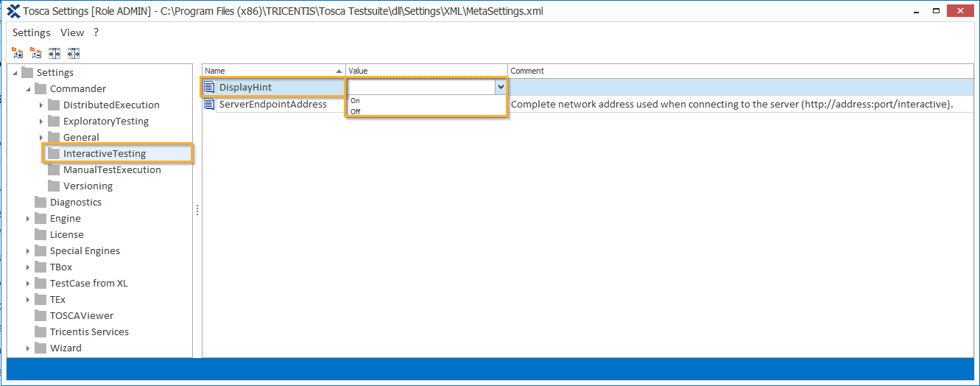This screenshot has height=386, width=980.
Task: Click the document icon beside ServerEndpointAddress
Action: 210,104
